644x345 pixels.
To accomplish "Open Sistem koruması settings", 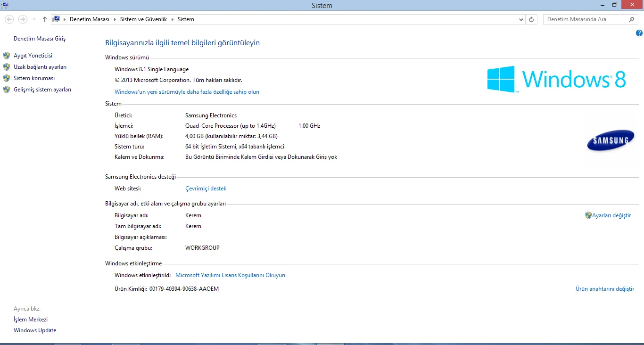I will click(x=34, y=78).
